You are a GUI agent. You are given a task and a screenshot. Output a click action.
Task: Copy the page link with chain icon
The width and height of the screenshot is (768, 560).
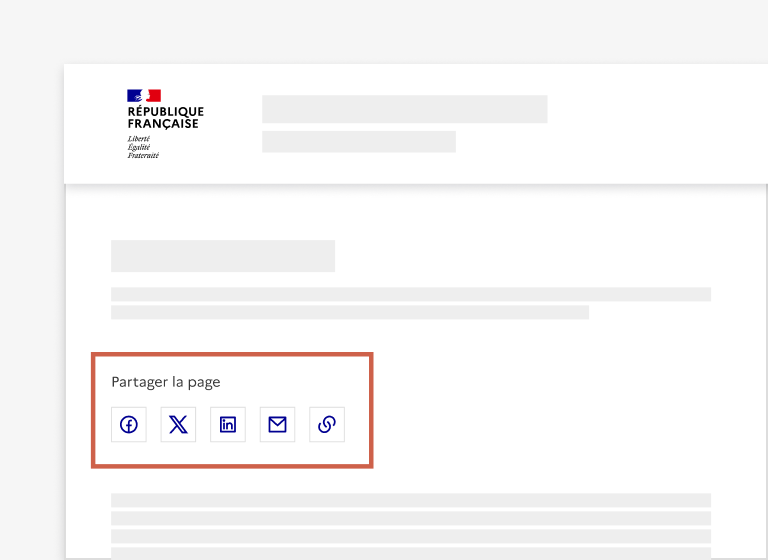point(327,425)
